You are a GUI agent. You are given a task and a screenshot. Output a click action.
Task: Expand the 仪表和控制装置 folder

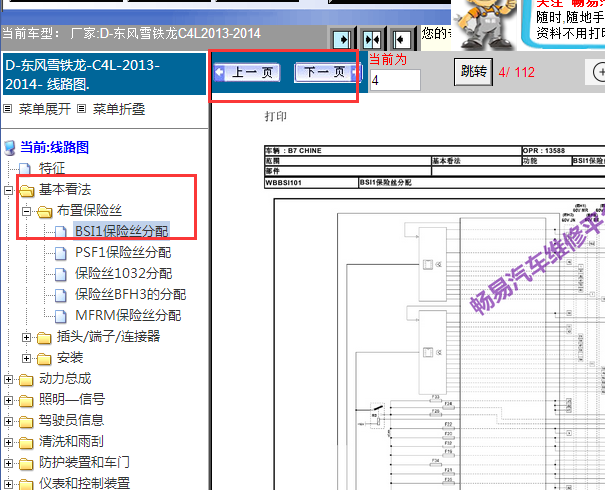pos(8,484)
